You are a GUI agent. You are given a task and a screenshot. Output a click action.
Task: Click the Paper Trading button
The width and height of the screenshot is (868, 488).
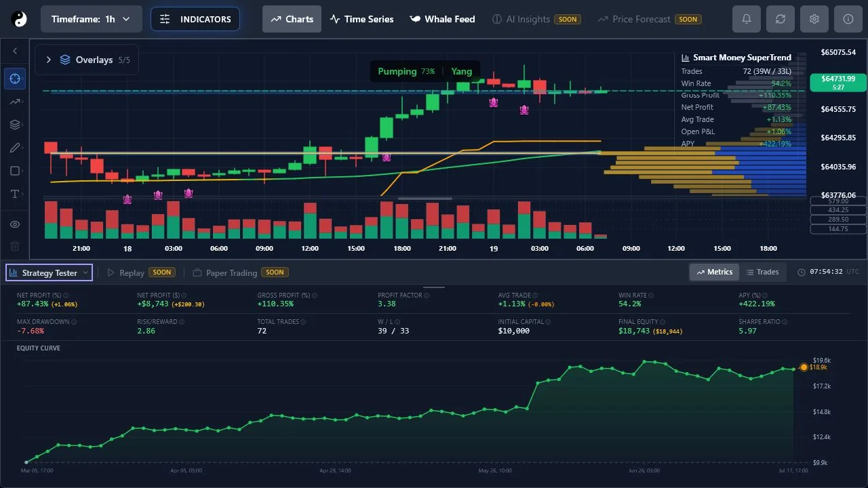(x=241, y=272)
